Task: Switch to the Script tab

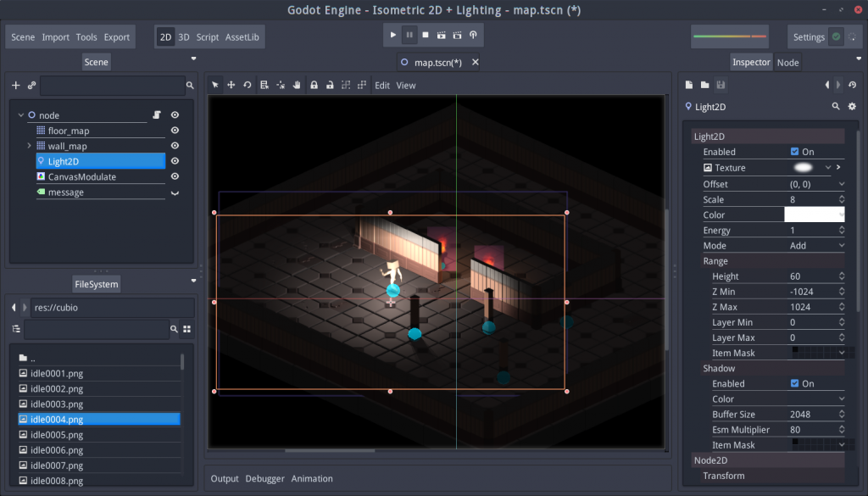Action: [207, 36]
